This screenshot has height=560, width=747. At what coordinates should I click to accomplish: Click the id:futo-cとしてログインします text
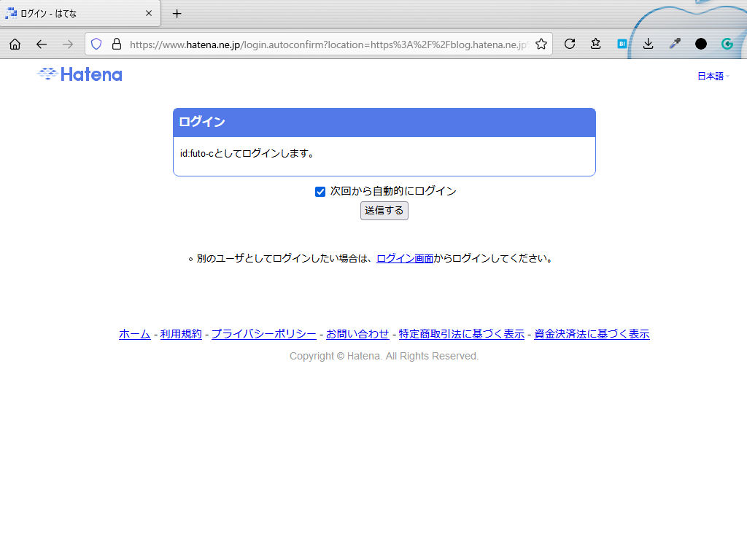point(247,154)
